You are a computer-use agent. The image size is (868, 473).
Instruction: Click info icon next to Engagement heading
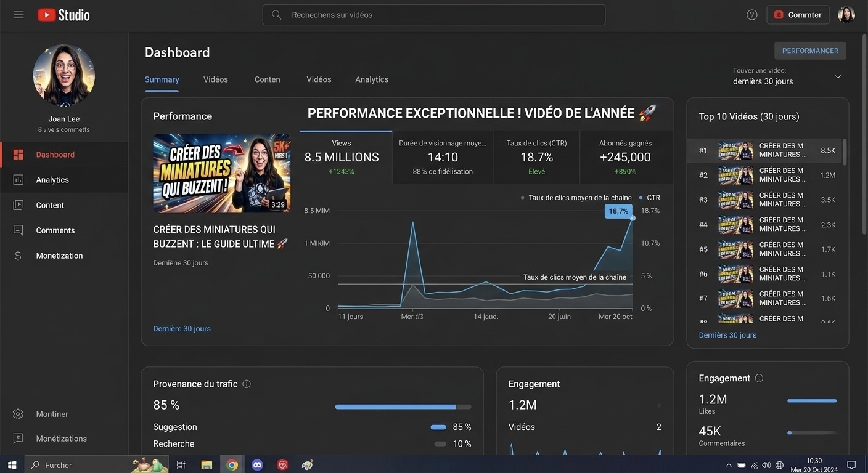pyautogui.click(x=759, y=378)
